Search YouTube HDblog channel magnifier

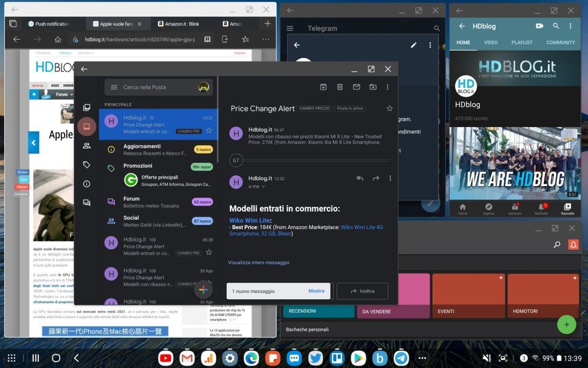click(x=556, y=26)
